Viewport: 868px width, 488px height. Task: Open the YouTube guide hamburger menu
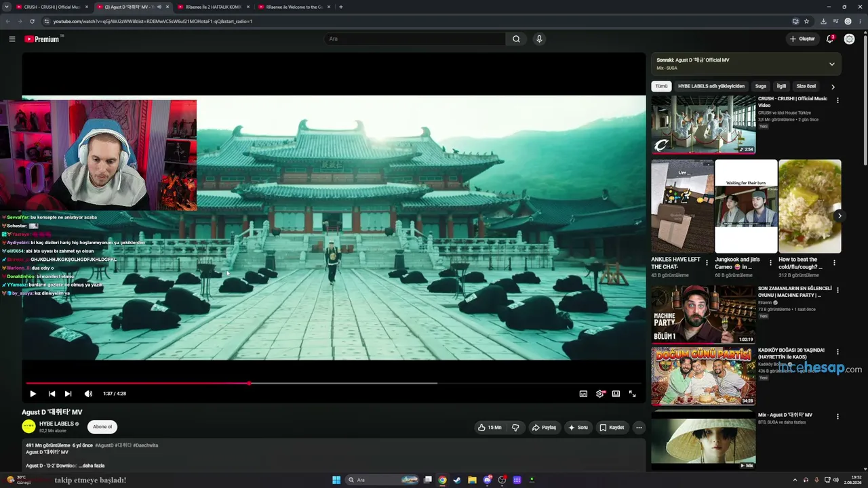point(12,39)
